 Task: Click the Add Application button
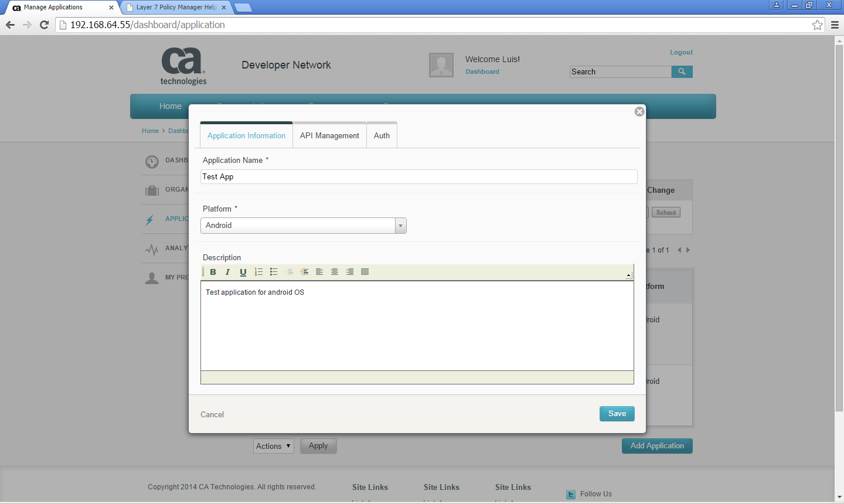[657, 445]
